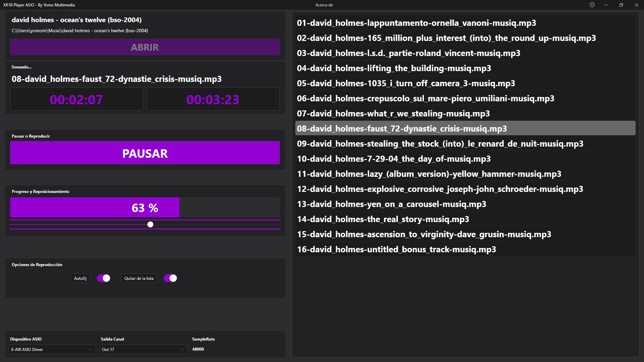Select track 16 untitled_bonus_track
644x362 pixels.
tap(396, 249)
